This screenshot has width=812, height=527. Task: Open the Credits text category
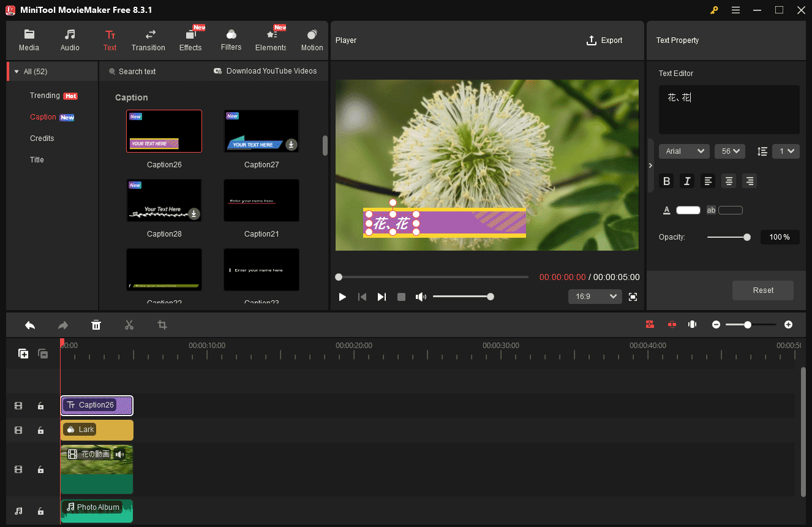[42, 138]
